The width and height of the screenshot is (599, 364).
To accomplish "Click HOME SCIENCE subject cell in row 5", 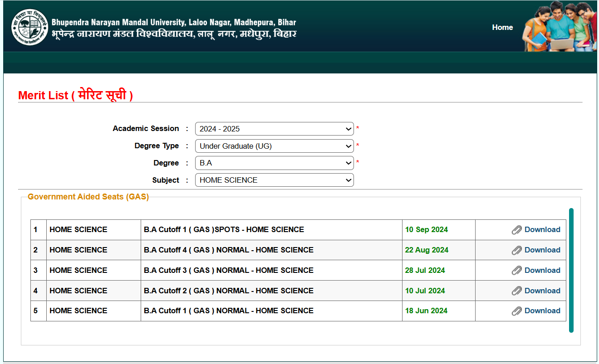I will 93,311.
